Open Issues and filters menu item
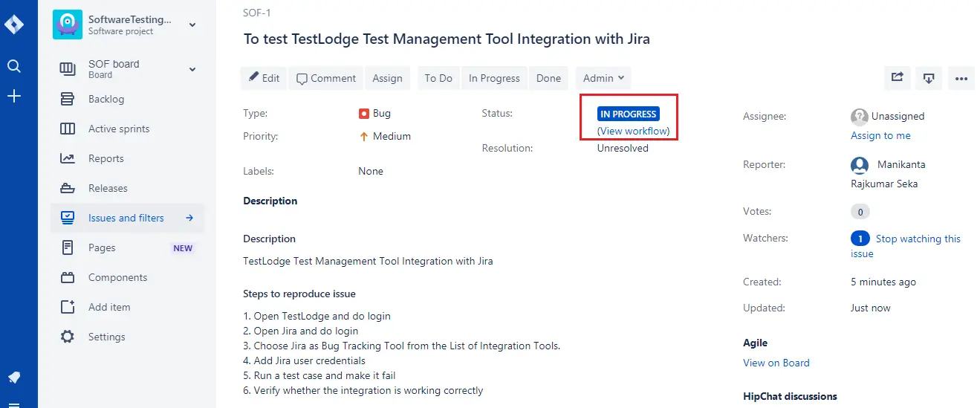This screenshot has width=980, height=408. pyautogui.click(x=126, y=218)
